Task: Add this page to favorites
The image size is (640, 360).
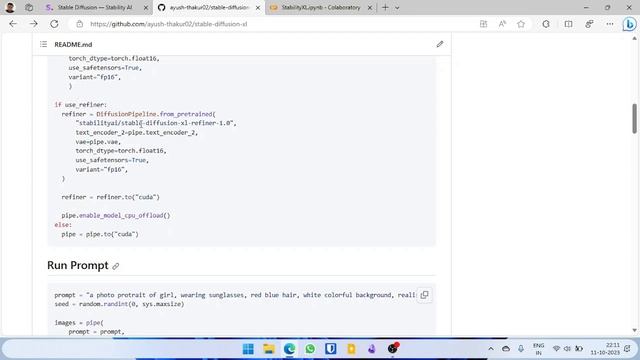Action: pos(521,24)
